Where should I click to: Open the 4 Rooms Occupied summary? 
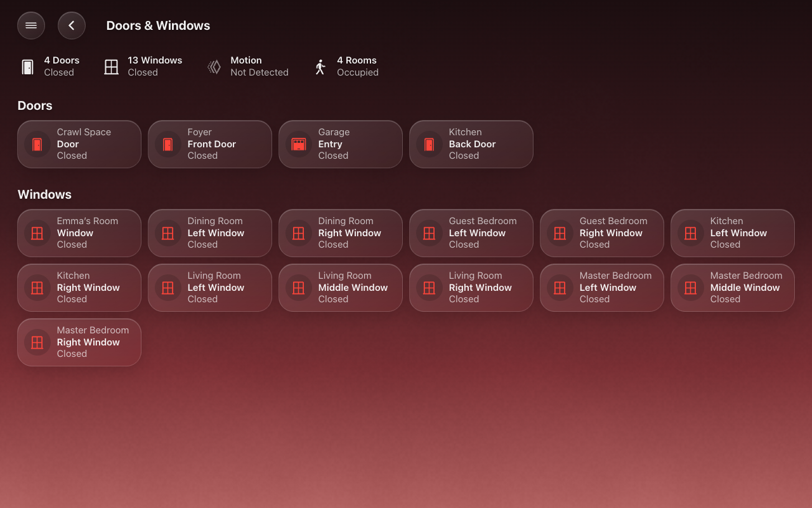[347, 66]
